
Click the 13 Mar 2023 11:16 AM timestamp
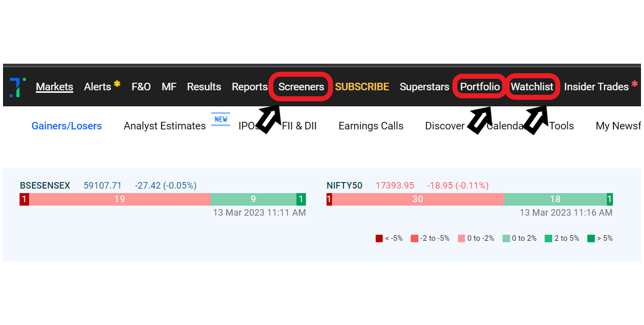566,213
